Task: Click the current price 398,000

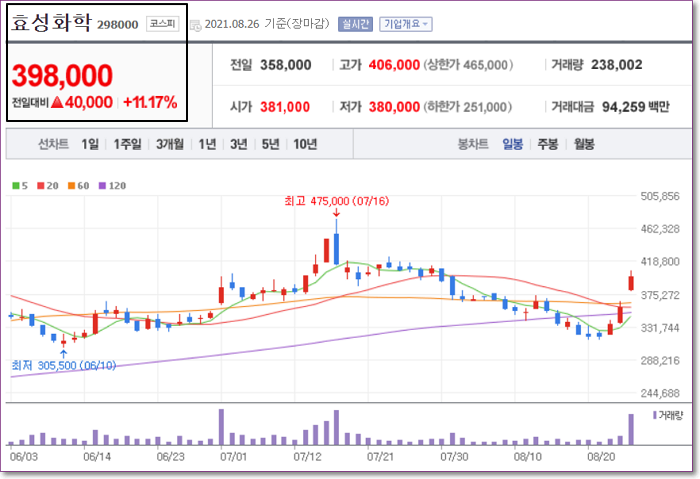Action: click(62, 75)
